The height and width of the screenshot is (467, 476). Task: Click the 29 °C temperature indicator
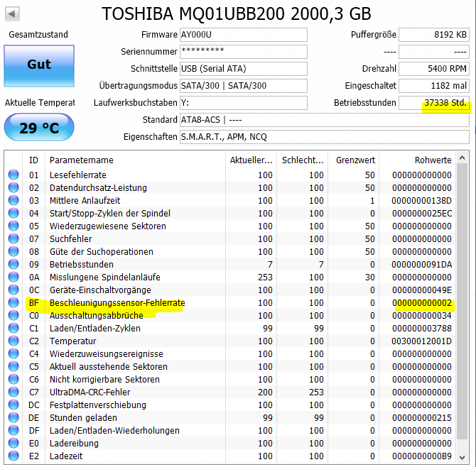click(x=39, y=127)
